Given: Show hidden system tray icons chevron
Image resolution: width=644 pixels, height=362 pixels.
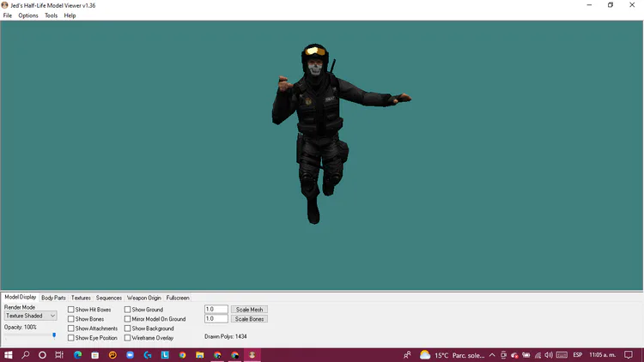Looking at the screenshot, I should (492, 355).
